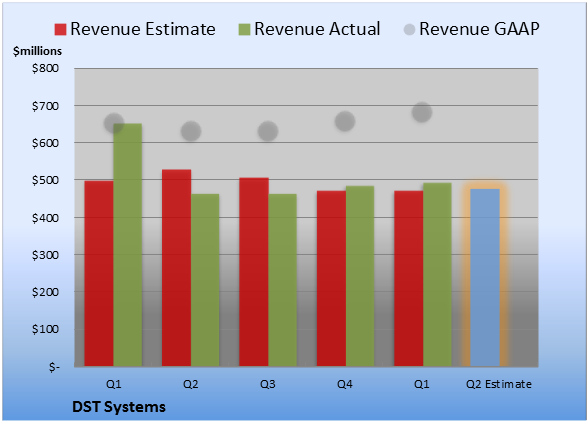Click the '$millions' axis unit label
This screenshot has width=588, height=422.
pos(37,51)
